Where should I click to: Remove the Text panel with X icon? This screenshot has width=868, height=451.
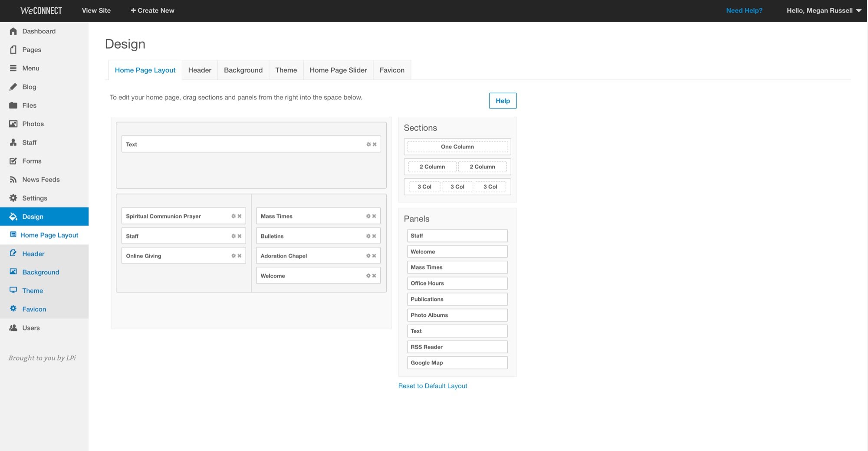(x=375, y=144)
